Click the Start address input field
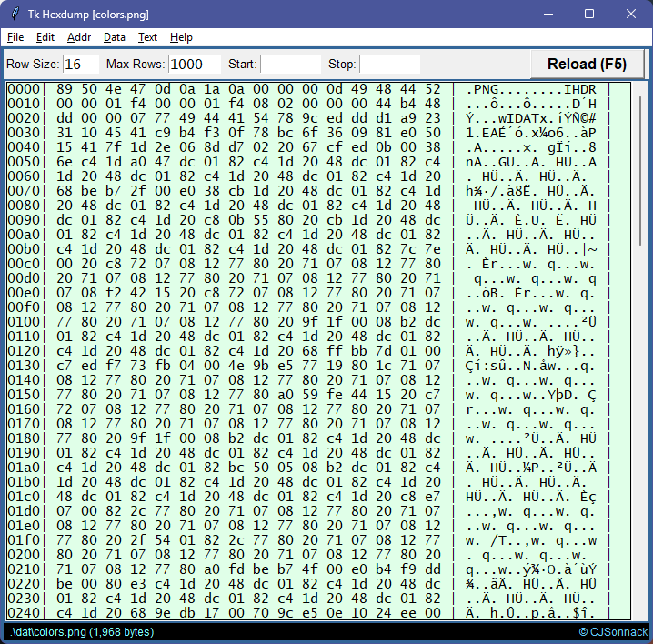Screen dimensions: 653x644 pos(290,65)
